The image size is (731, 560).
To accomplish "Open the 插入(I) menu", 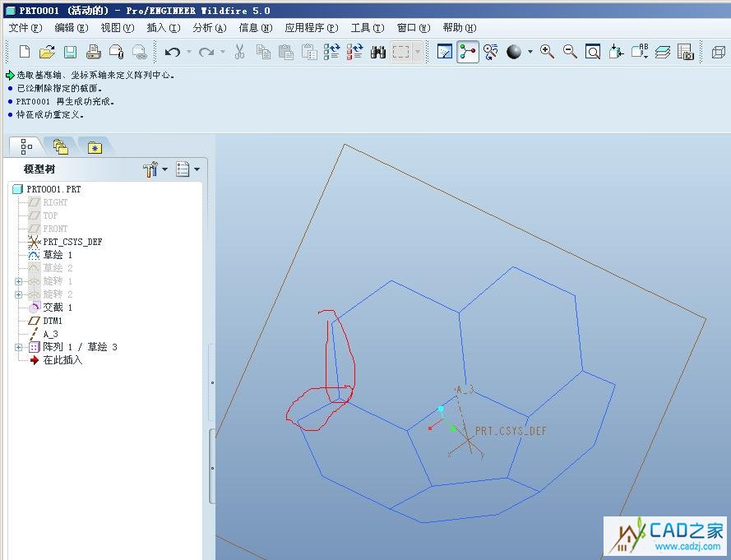I will [x=163, y=28].
